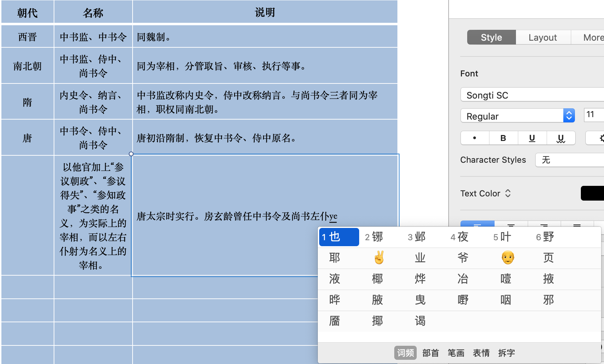Choose candidate 6 野 from the input list
This screenshot has height=364, width=604.
545,237
